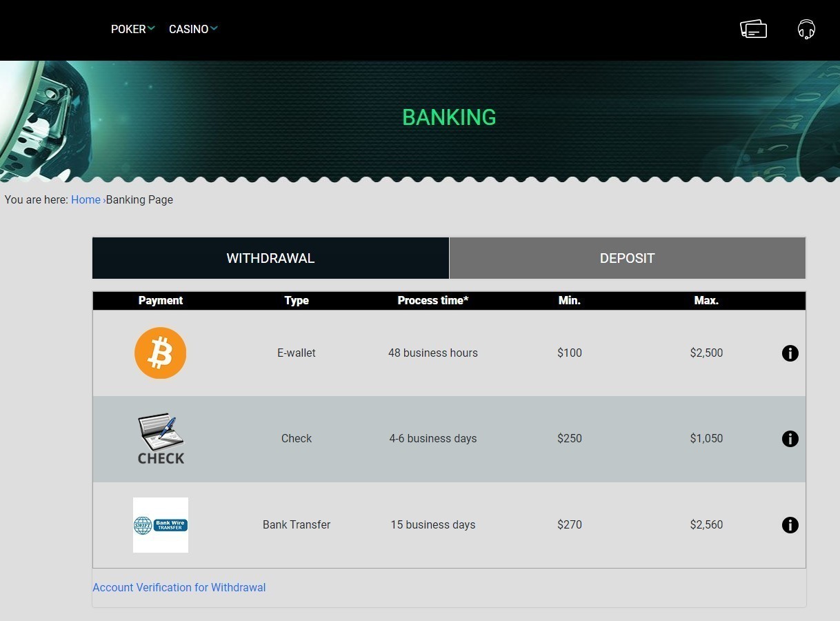This screenshot has height=621, width=840.
Task: Open info icon for Bank Transfer row
Action: click(x=790, y=525)
